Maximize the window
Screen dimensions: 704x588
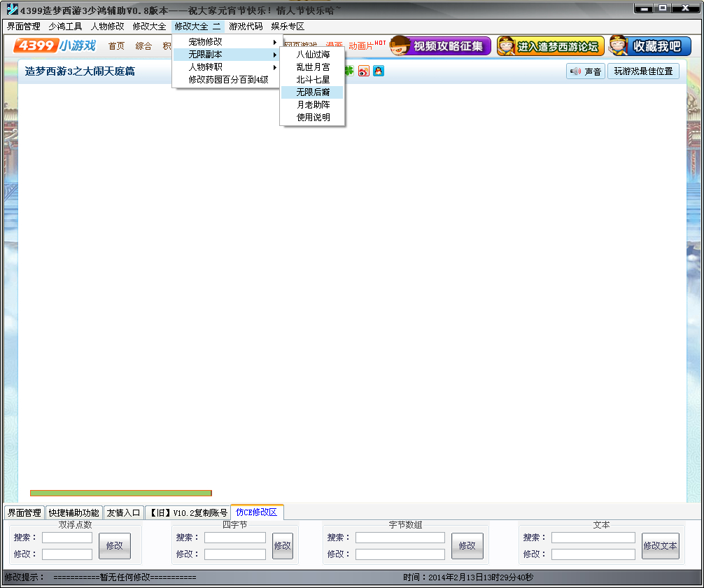tap(662, 8)
